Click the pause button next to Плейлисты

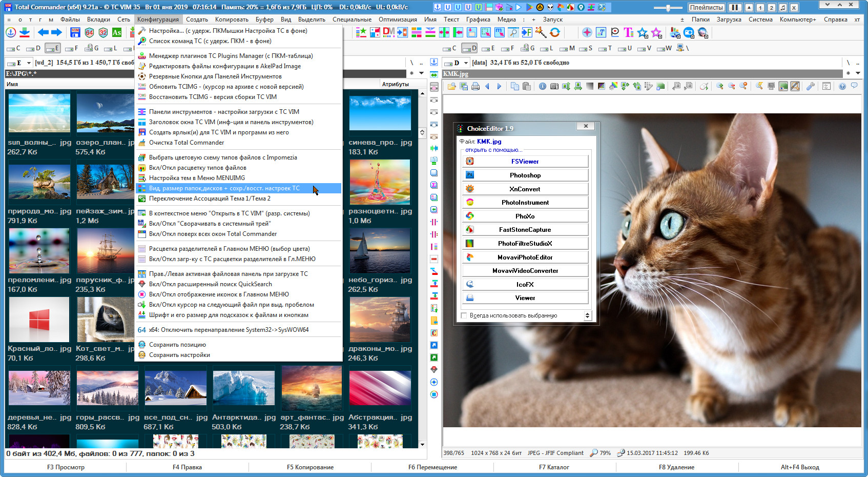coord(735,7)
